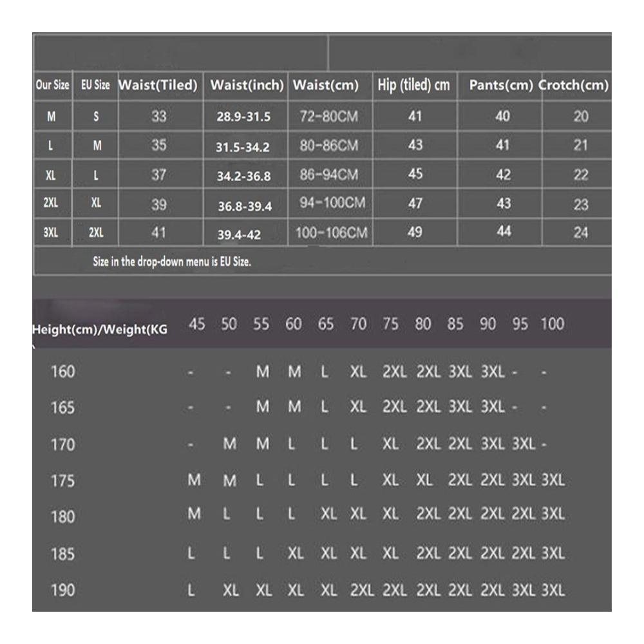The width and height of the screenshot is (644, 644).
Task: Select the height row label "190"
Action: [63, 591]
